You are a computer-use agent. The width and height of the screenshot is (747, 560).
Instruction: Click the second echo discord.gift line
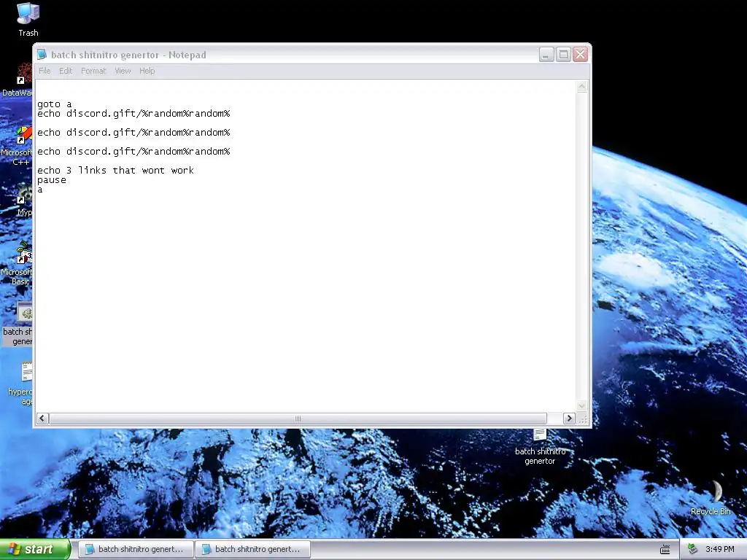pos(133,133)
